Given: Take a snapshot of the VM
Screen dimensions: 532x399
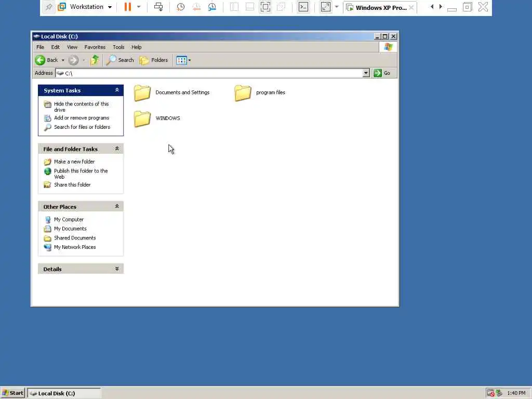Looking at the screenshot, I should click(x=180, y=7).
